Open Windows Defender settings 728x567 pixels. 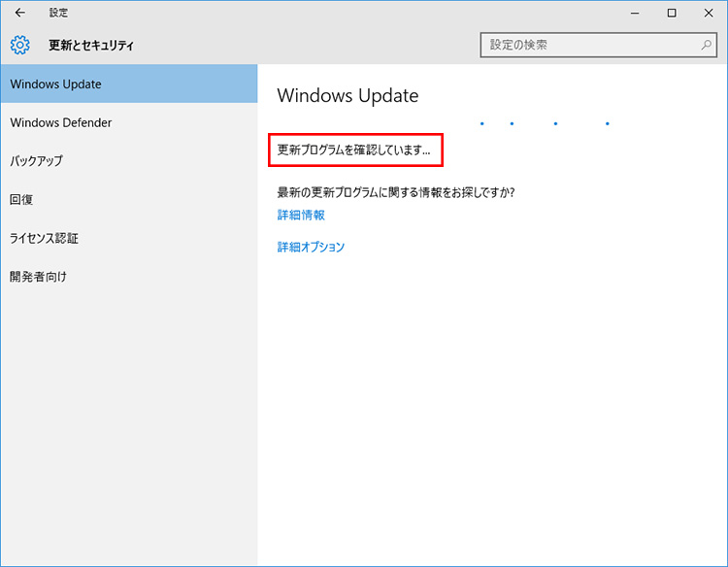(129, 122)
